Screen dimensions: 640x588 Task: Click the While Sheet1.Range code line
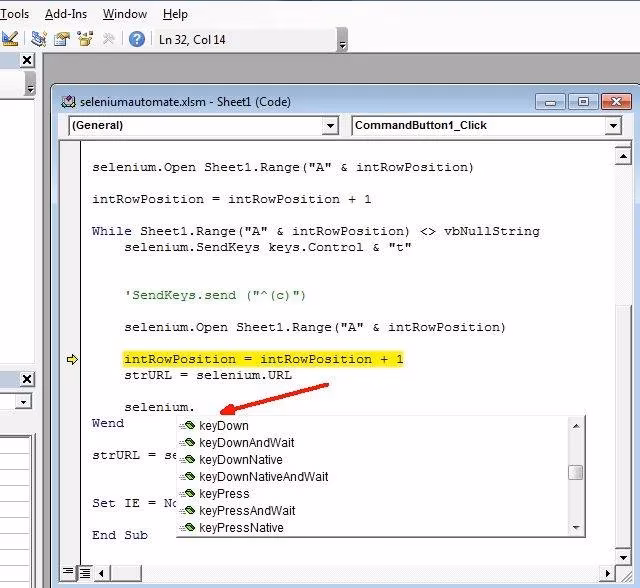click(316, 231)
